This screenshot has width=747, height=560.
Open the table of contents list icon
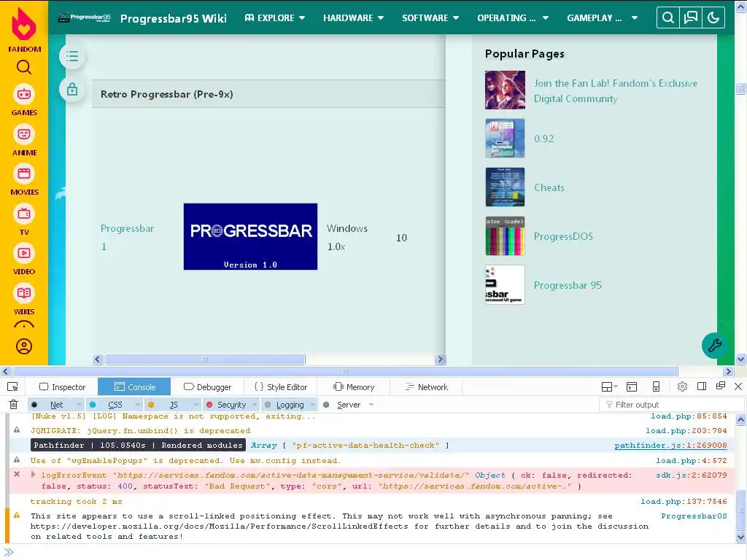[x=72, y=56]
